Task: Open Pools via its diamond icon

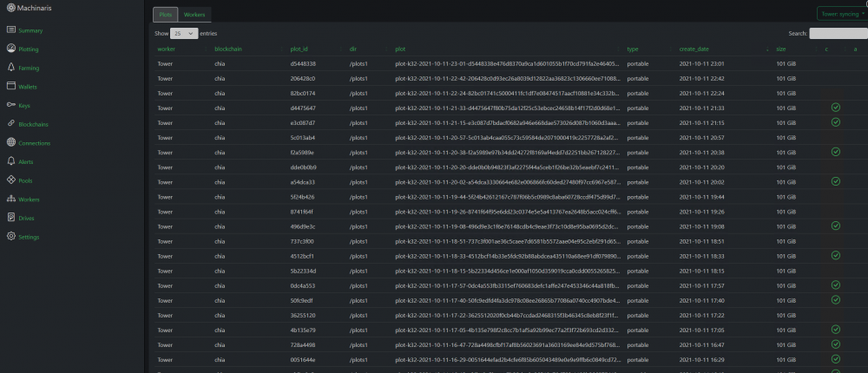Action: pyautogui.click(x=11, y=180)
